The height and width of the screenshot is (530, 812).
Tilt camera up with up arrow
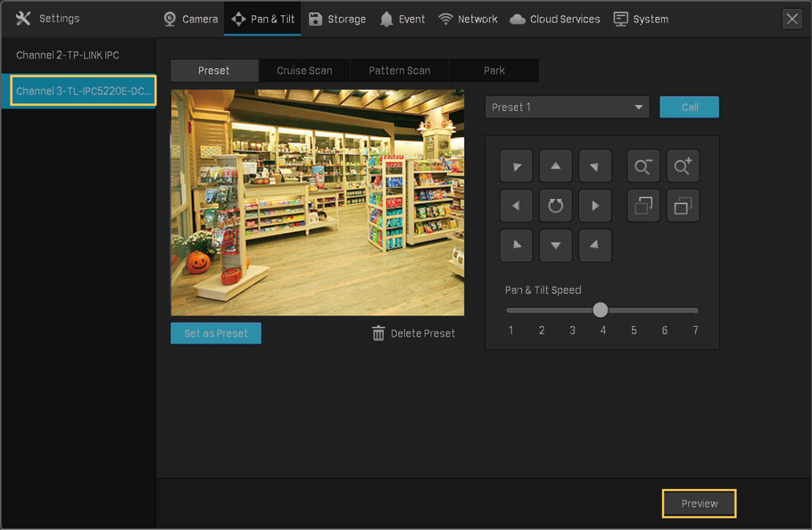coord(556,166)
